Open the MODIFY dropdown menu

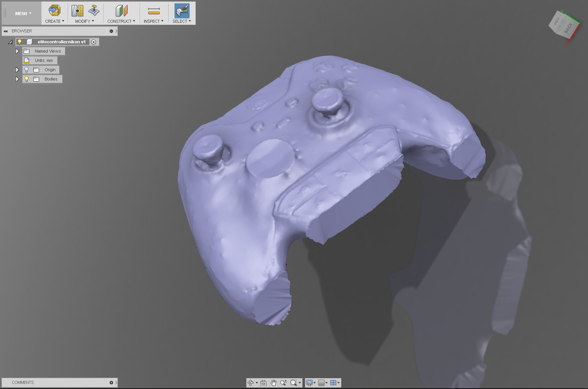tap(84, 21)
